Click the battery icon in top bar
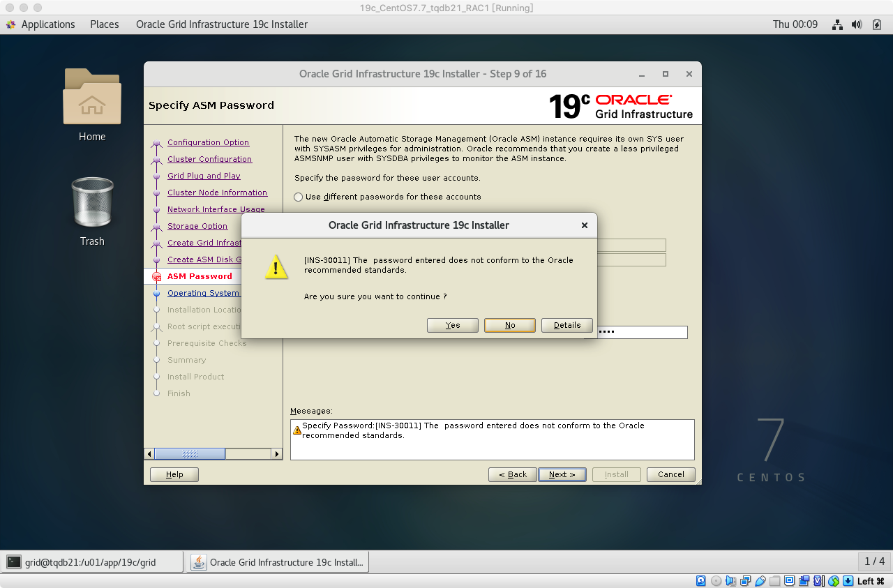The width and height of the screenshot is (893, 588). coord(877,24)
